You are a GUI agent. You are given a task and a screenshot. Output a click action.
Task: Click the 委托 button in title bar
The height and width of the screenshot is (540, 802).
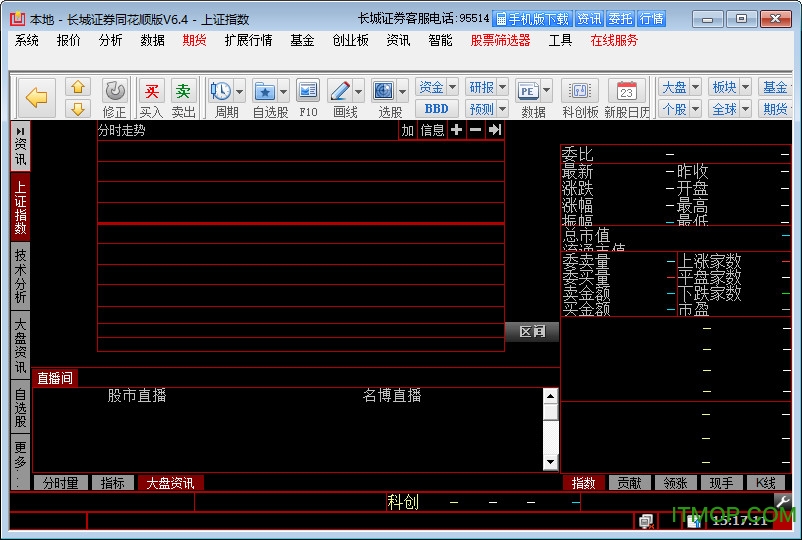click(620, 19)
